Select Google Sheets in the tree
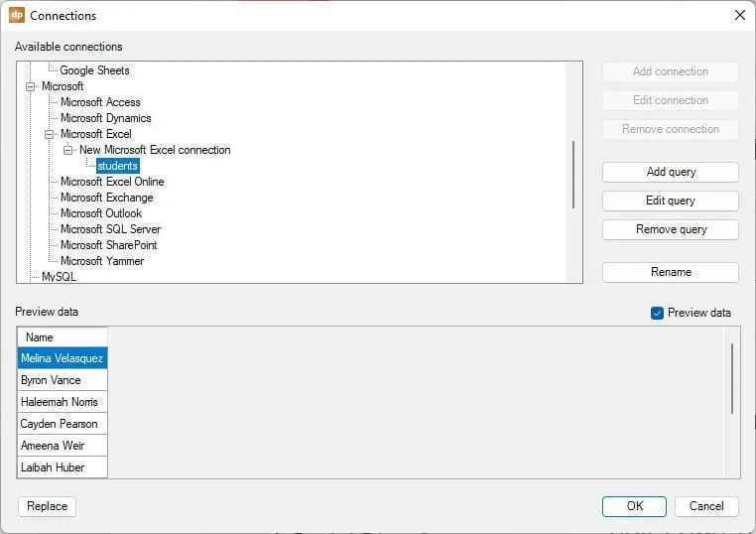This screenshot has height=534, width=756. (94, 70)
